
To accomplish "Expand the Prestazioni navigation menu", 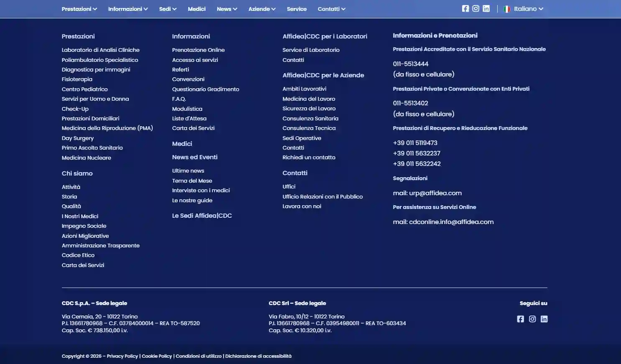I will point(79,9).
